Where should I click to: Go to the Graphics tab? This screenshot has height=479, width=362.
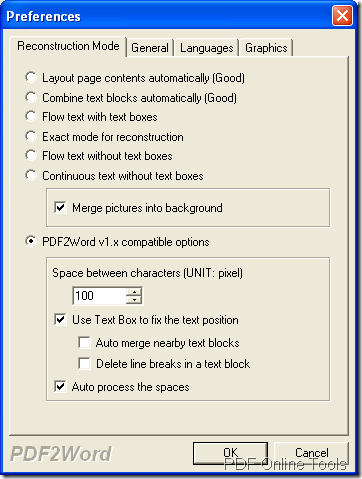point(266,48)
